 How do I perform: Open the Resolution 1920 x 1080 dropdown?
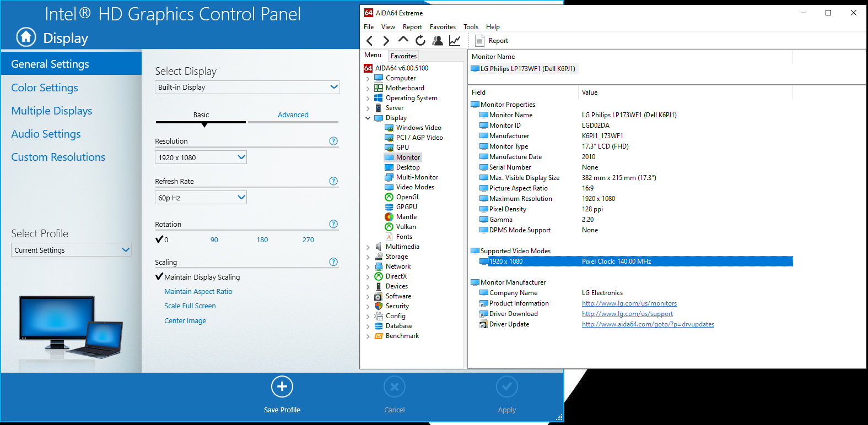pyautogui.click(x=201, y=157)
